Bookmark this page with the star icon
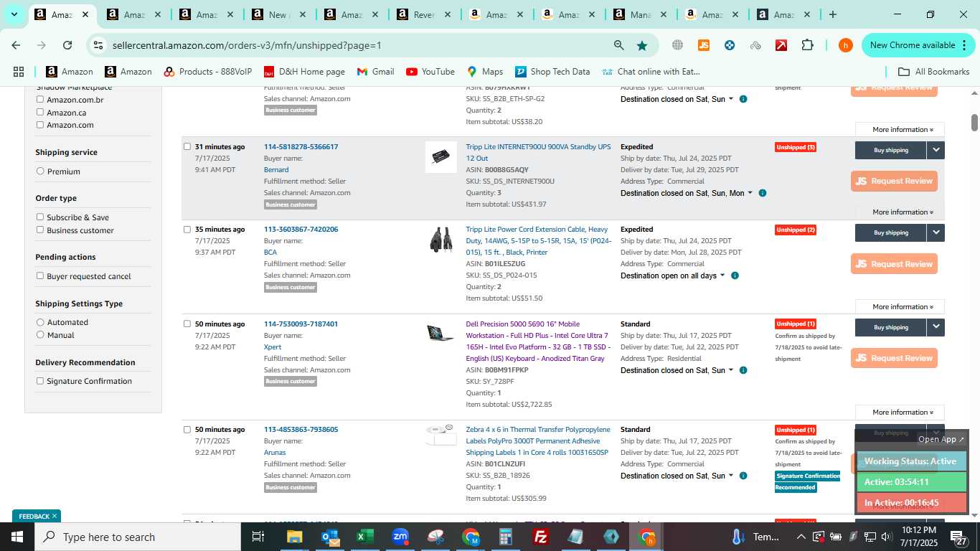 642,45
